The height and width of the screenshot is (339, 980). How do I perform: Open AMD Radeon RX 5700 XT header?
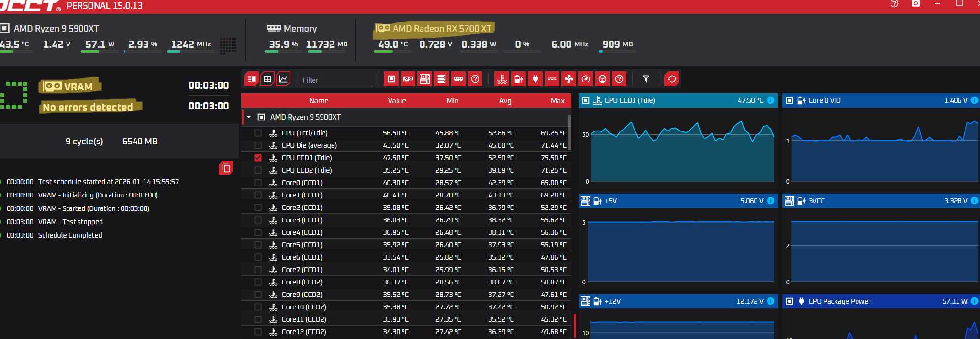pyautogui.click(x=434, y=29)
